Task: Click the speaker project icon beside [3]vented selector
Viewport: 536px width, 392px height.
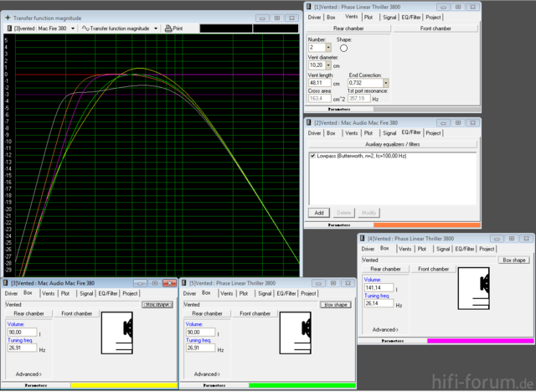Action: click(9, 28)
